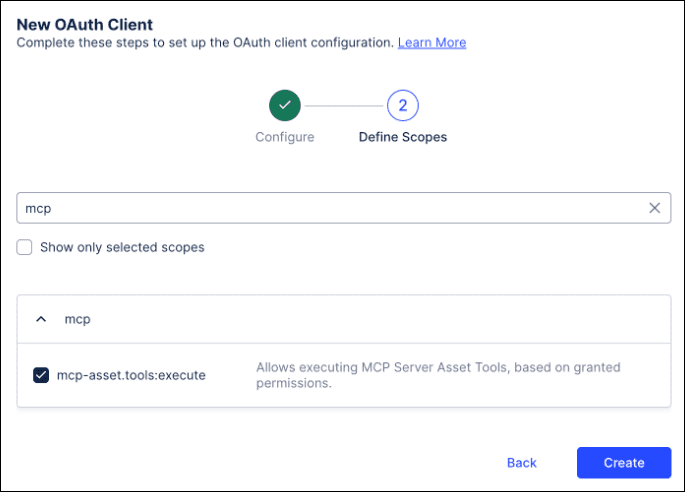Click the New OAuth Client heading
This screenshot has width=685, height=492.
(86, 22)
